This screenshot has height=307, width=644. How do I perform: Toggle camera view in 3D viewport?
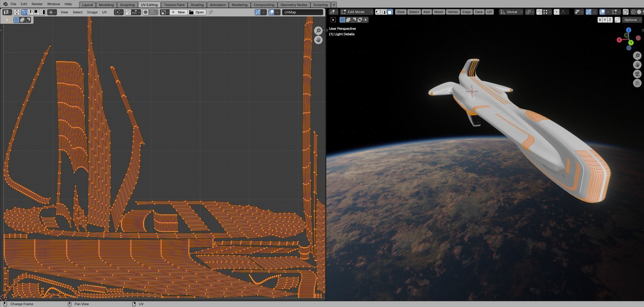tap(637, 74)
